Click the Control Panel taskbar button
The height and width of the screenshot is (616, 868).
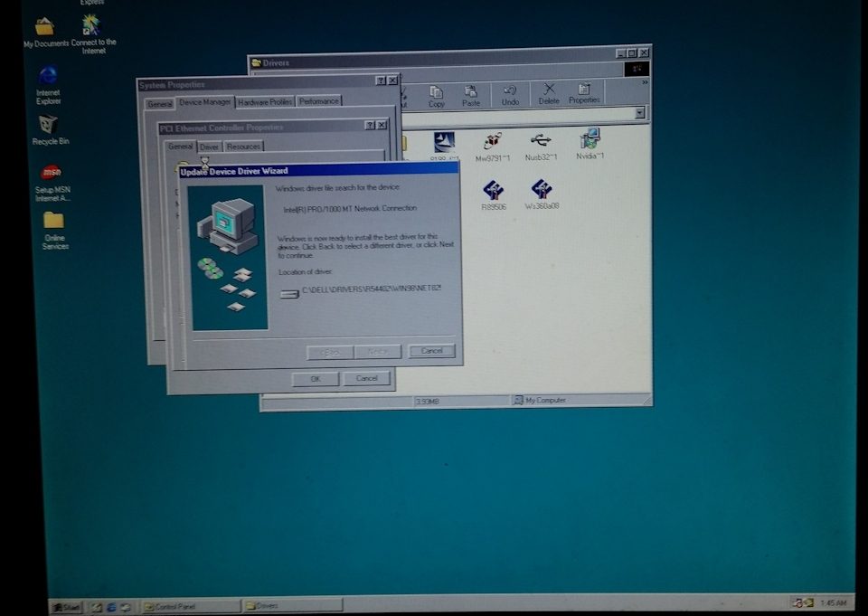pos(190,607)
